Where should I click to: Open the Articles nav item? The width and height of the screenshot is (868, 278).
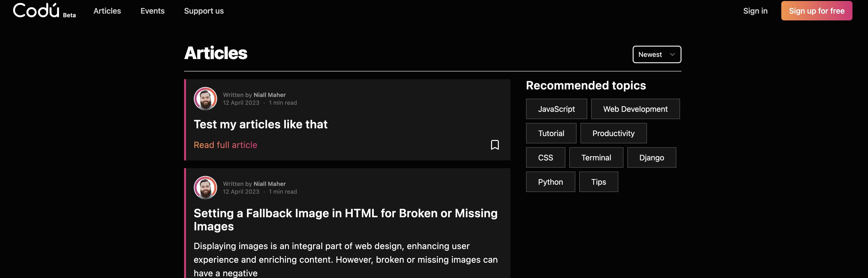[x=107, y=11]
